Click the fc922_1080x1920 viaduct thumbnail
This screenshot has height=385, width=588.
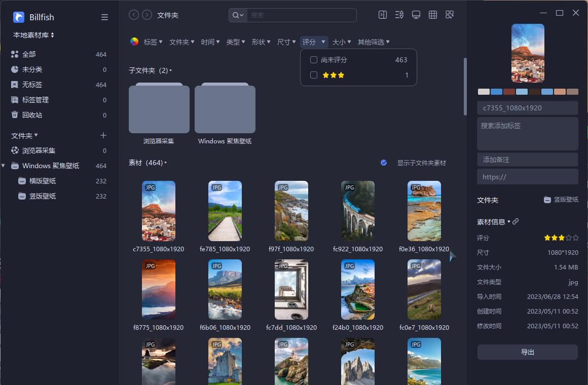pyautogui.click(x=358, y=211)
